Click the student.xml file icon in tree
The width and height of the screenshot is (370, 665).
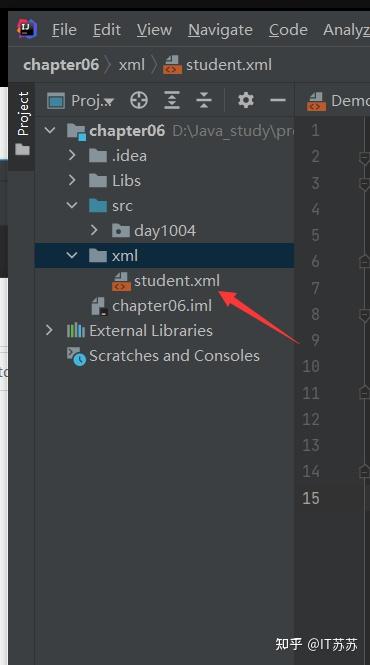[x=121, y=281]
